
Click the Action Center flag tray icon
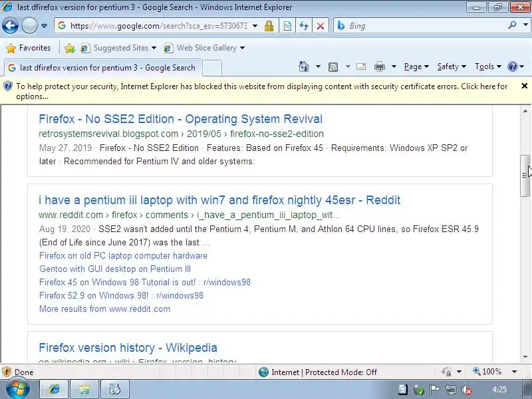point(434,390)
